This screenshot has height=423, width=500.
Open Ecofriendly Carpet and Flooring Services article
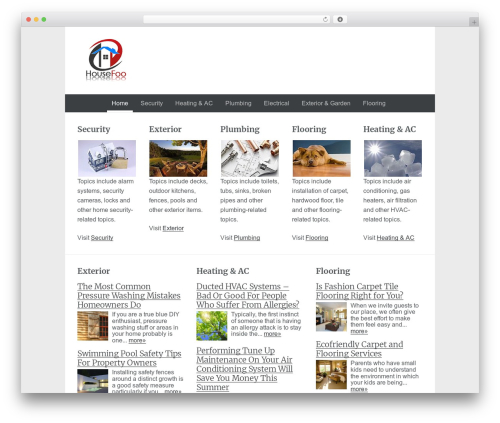point(359,349)
